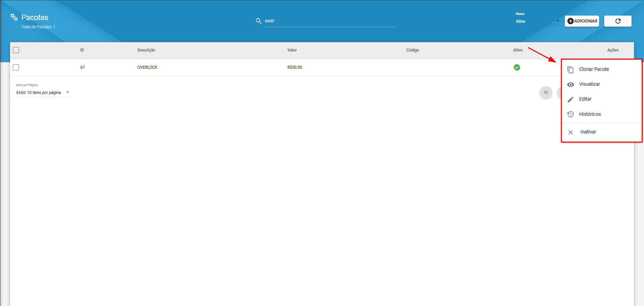
Task: Click the OVERLOCK description cell
Action: [147, 67]
